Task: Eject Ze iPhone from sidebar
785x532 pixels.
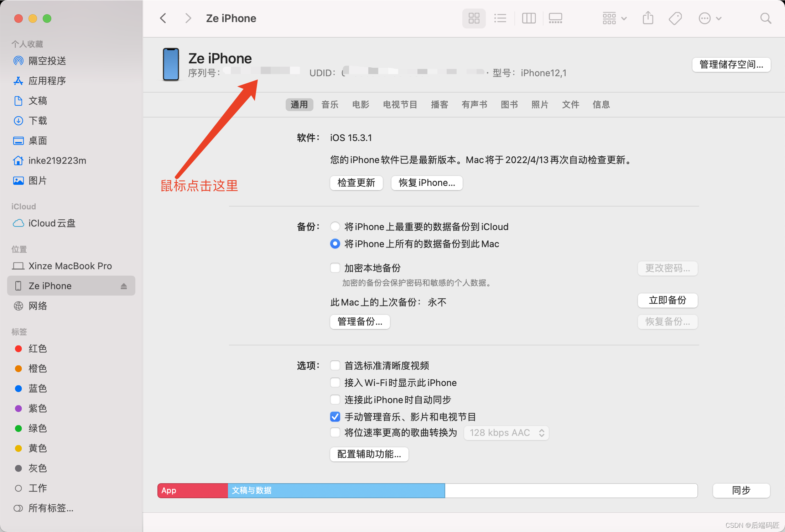Action: [x=124, y=286]
